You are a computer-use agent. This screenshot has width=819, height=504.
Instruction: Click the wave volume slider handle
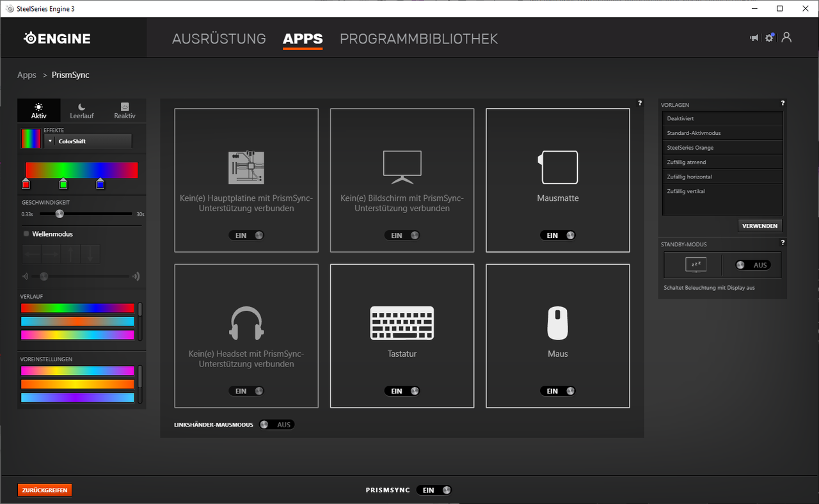[x=44, y=276]
